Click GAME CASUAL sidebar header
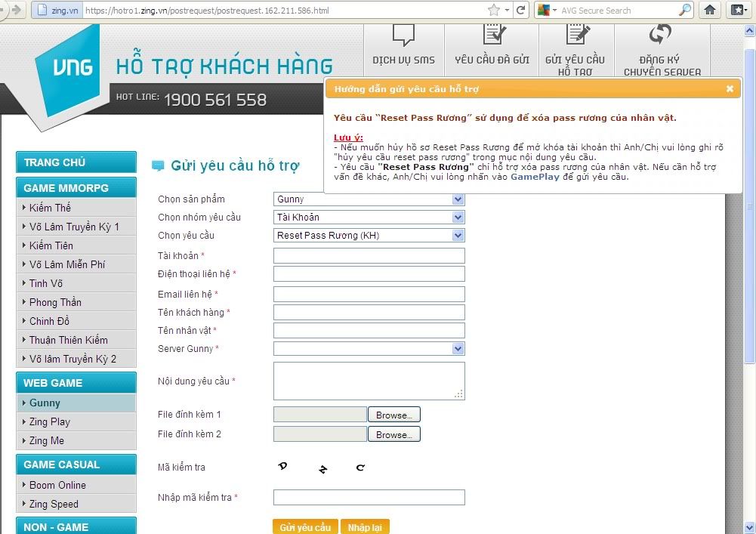 [x=76, y=465]
